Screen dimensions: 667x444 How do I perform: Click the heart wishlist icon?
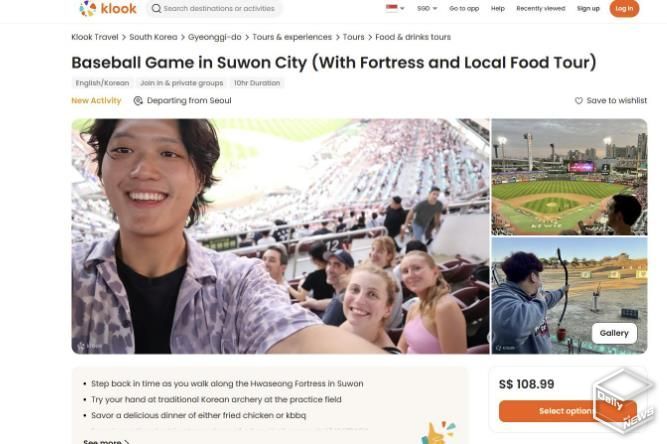579,101
